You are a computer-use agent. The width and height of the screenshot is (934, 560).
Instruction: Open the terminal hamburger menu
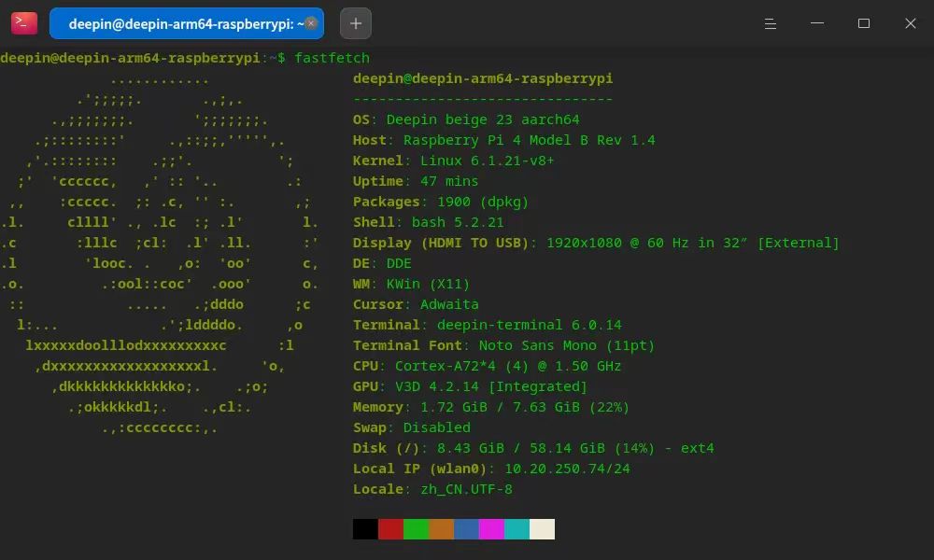(x=771, y=24)
